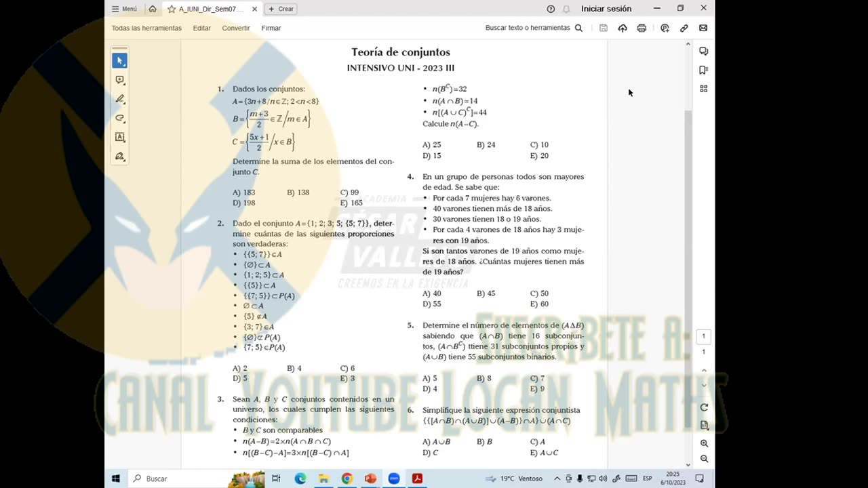Add a comment with the sticky note tool
The width and height of the screenshot is (868, 488).
[x=120, y=80]
